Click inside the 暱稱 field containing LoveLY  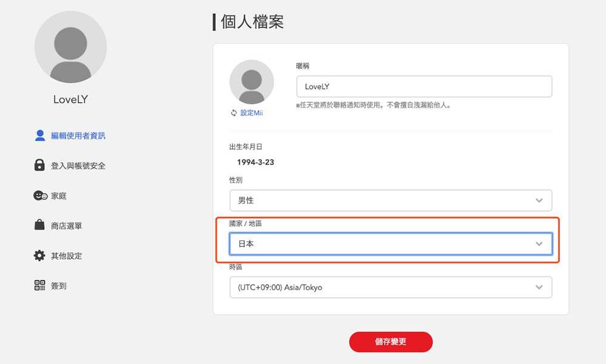click(x=423, y=86)
